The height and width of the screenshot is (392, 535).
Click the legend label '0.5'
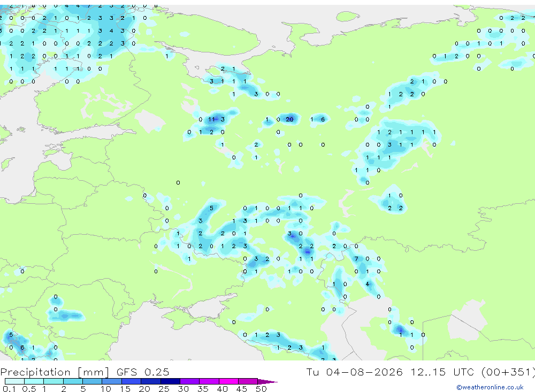point(29,389)
